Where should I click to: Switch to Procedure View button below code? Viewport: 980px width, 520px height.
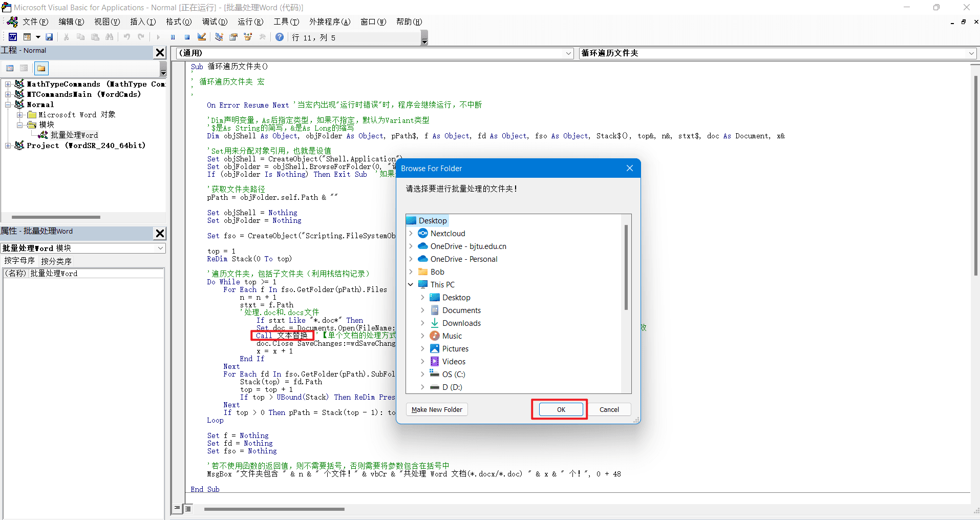click(177, 509)
